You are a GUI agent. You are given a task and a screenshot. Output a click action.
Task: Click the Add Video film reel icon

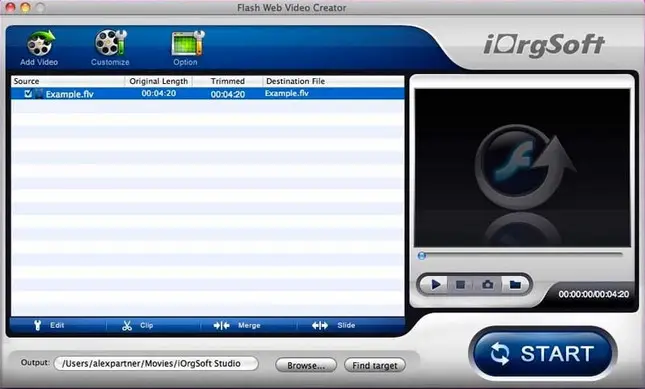pos(40,43)
